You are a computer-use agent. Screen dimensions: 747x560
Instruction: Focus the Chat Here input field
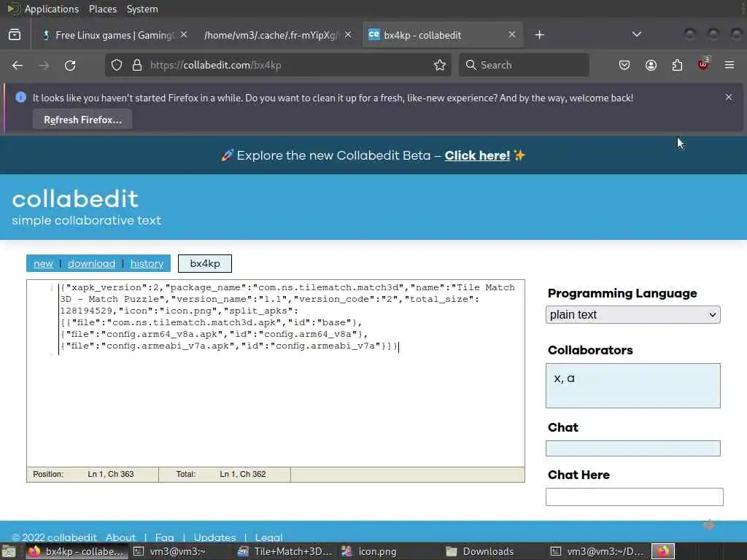[x=634, y=497]
